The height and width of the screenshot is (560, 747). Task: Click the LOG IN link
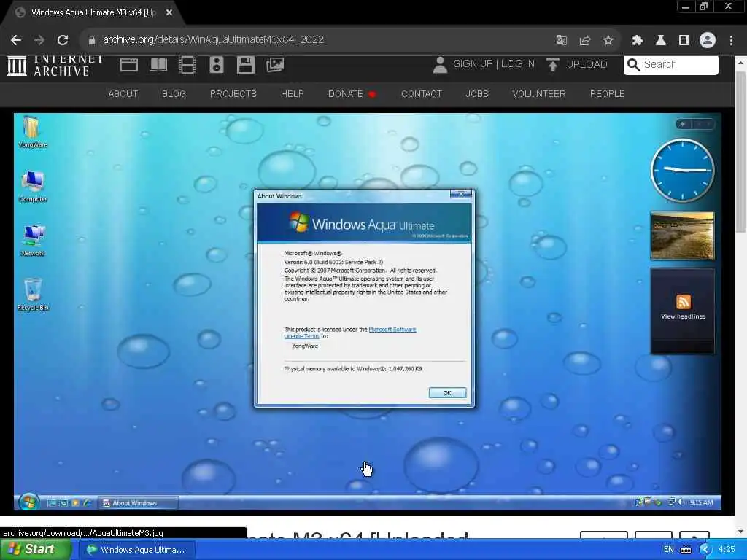pos(517,64)
